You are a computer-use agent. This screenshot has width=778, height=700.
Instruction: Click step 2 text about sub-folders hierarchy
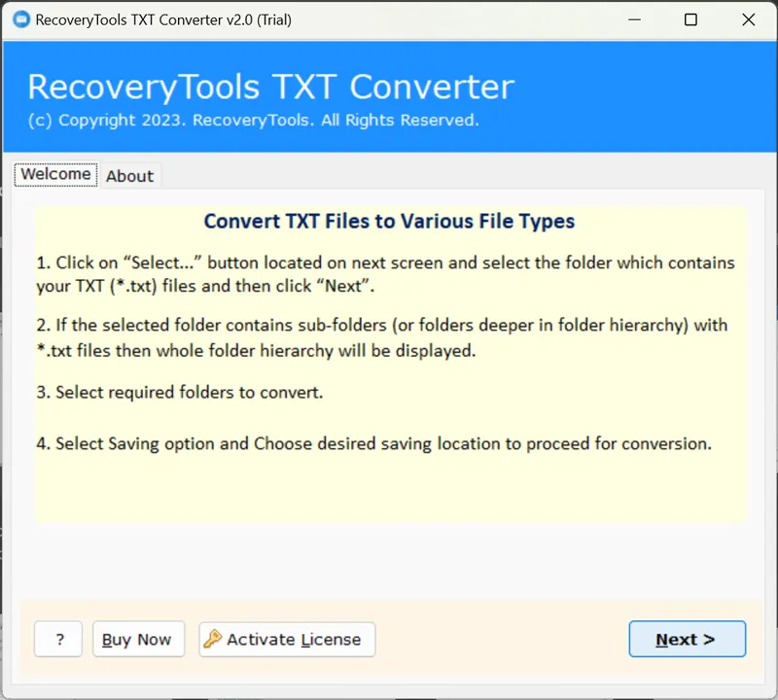[382, 337]
